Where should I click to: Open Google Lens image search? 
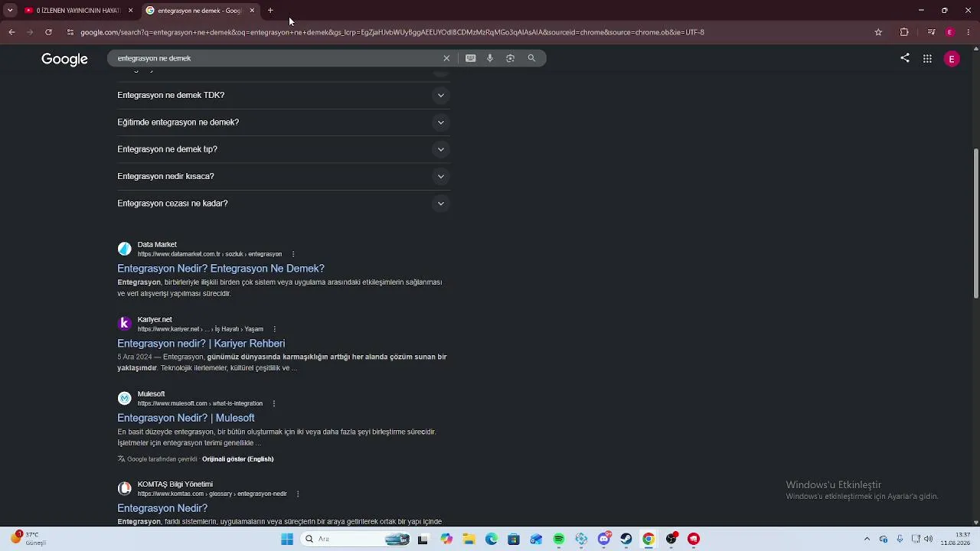[510, 58]
